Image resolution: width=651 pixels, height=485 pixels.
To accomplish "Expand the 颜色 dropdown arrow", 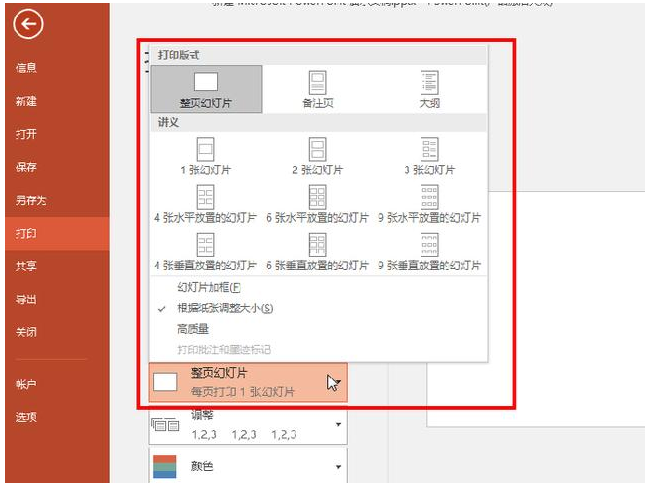I will [338, 467].
